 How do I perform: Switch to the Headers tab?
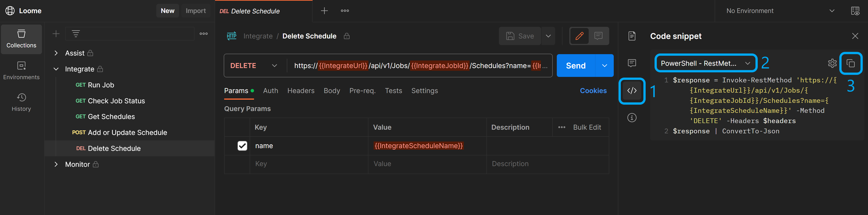tap(300, 91)
